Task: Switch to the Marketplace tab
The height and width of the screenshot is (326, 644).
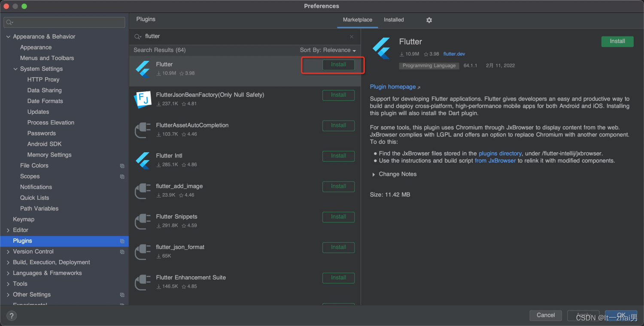Action: (x=358, y=20)
